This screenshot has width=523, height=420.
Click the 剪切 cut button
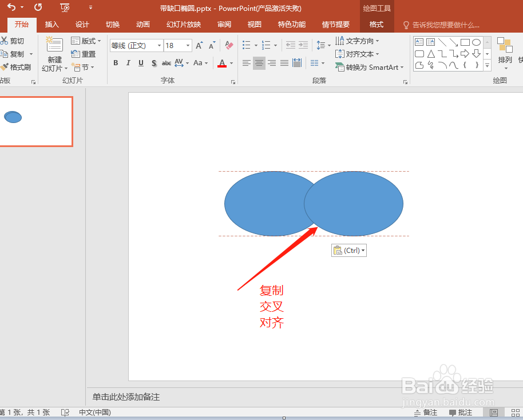pyautogui.click(x=13, y=41)
